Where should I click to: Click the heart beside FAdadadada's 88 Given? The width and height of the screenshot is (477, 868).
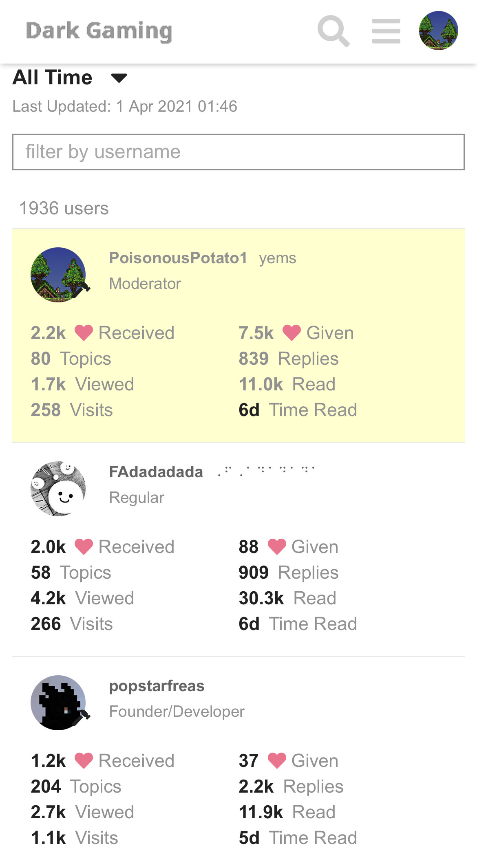[x=277, y=547]
